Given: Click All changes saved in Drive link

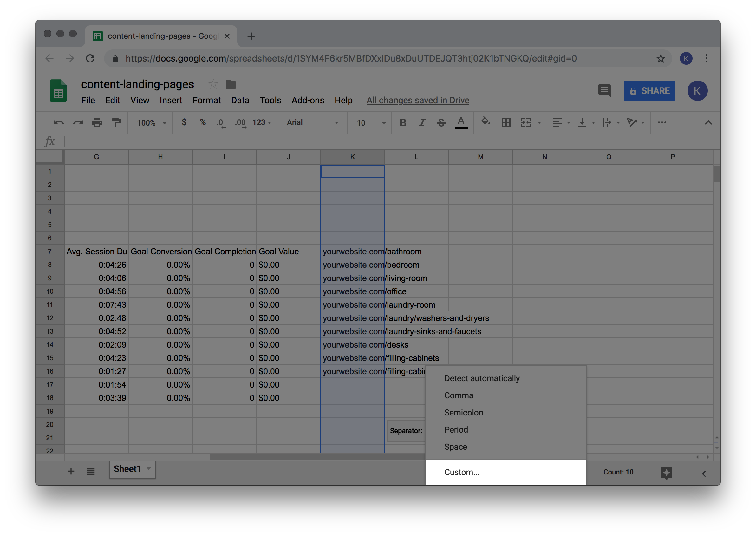Looking at the screenshot, I should click(x=418, y=100).
